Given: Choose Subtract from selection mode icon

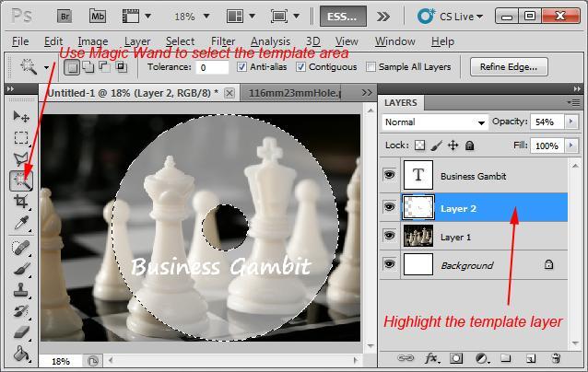Looking at the screenshot, I should click(x=105, y=67).
